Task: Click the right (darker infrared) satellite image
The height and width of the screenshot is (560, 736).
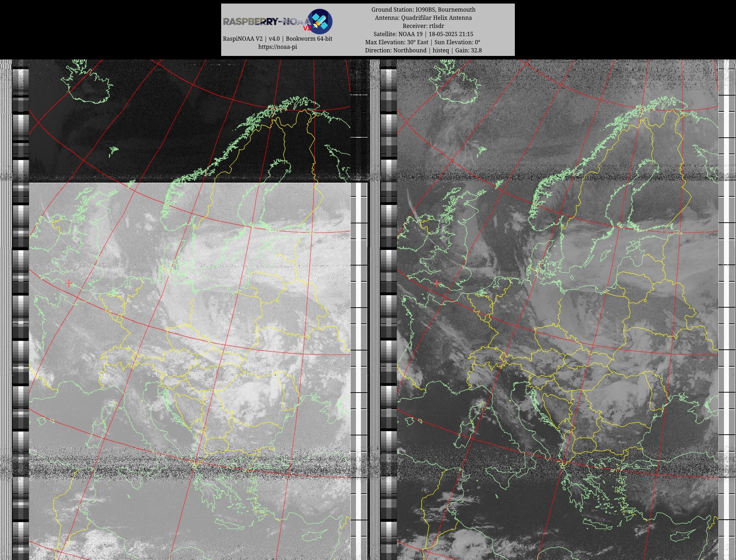Action: 557,310
